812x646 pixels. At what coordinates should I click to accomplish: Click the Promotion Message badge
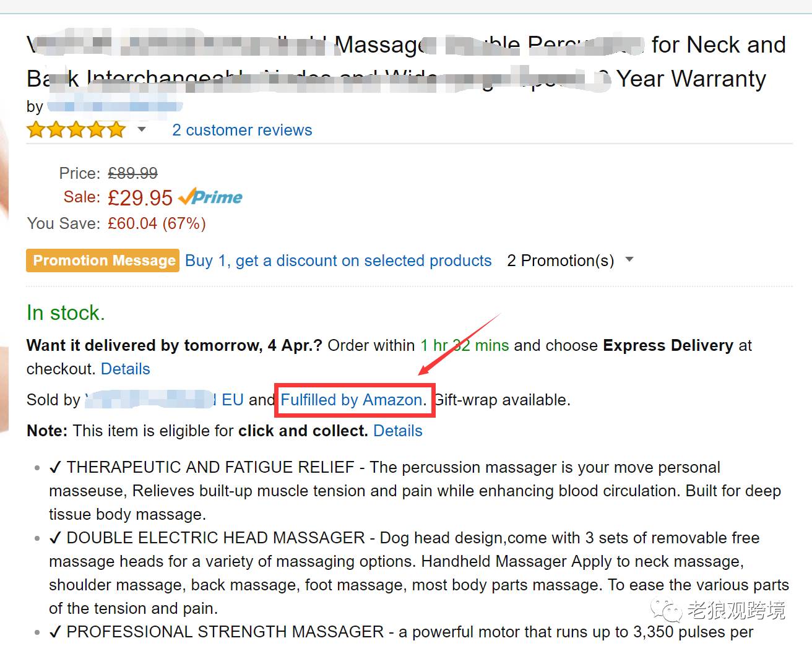pos(103,261)
